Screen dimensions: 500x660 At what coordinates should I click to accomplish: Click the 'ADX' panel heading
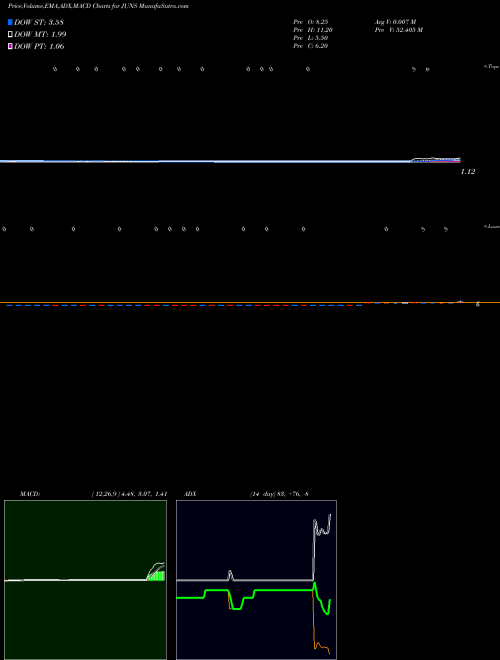click(x=190, y=494)
